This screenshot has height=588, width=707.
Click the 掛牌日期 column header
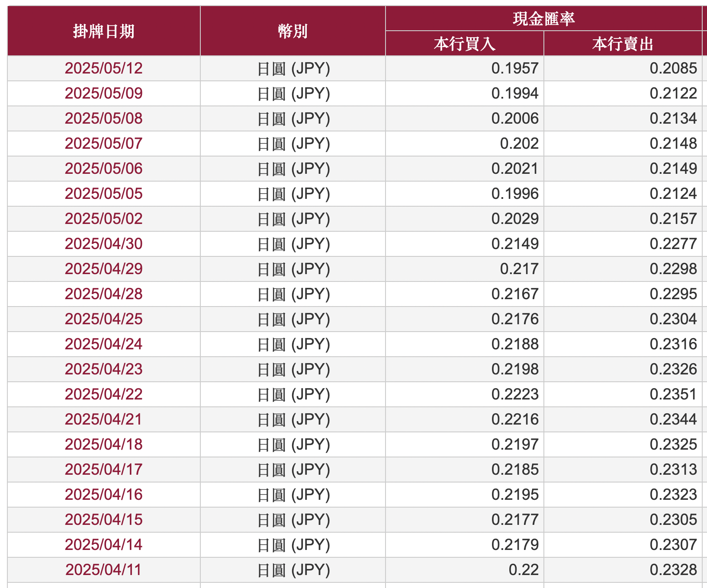[x=104, y=31]
